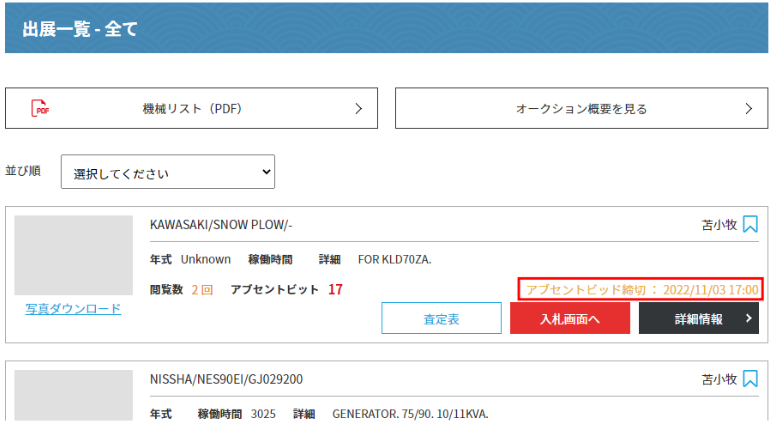This screenshot has width=771, height=426.
Task: Go to 入札画面へ bidding screen
Action: click(569, 319)
